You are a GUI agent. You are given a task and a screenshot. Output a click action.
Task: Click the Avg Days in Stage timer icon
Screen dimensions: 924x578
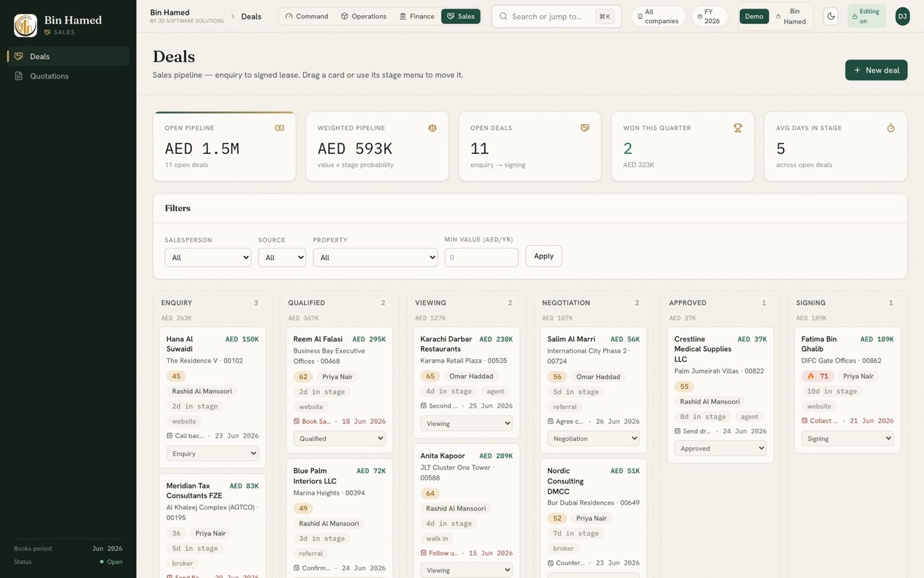point(890,128)
